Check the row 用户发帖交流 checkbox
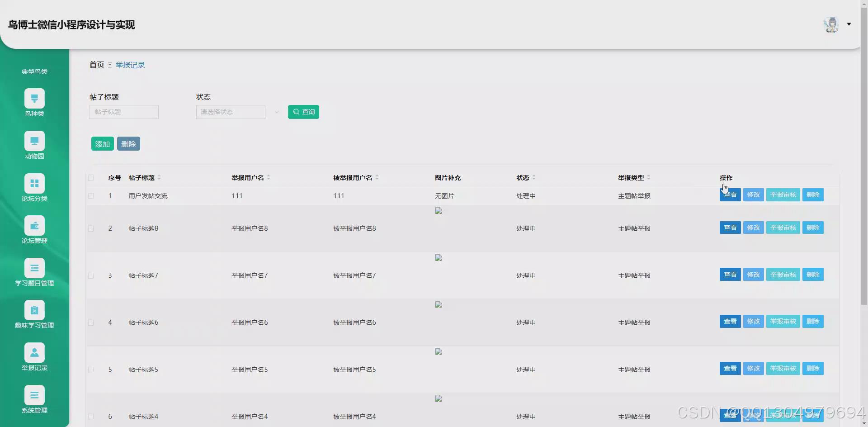The width and height of the screenshot is (868, 427). 91,196
